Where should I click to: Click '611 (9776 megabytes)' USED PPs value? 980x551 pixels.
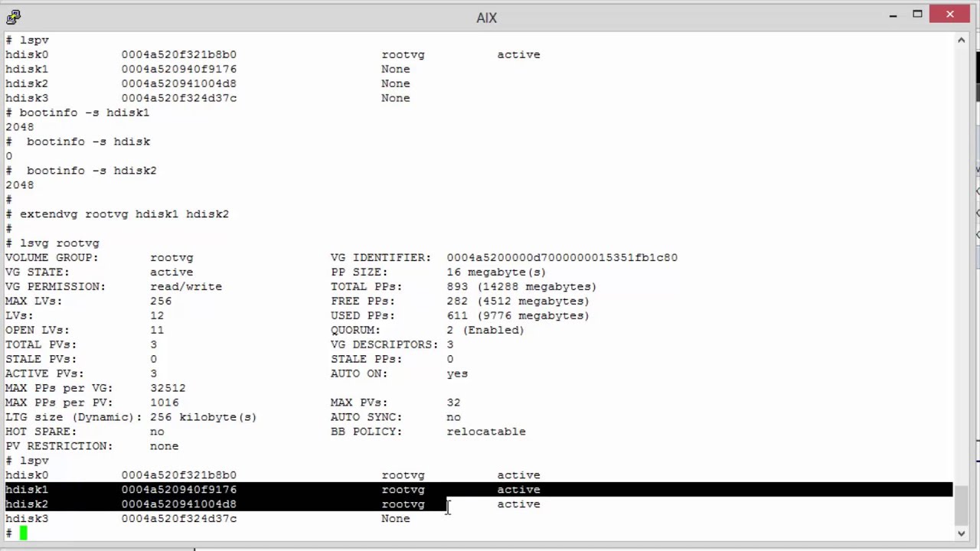(518, 316)
